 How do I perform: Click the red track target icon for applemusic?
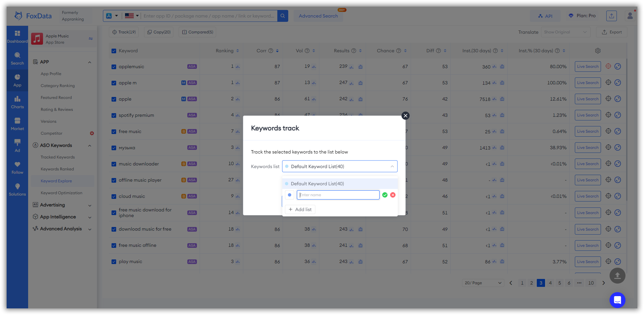pyautogui.click(x=608, y=66)
